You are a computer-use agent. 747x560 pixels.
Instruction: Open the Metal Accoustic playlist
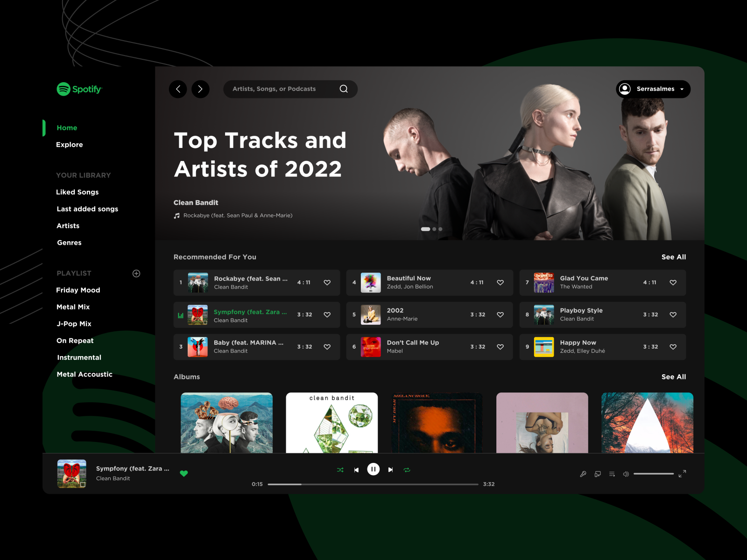[x=85, y=374]
